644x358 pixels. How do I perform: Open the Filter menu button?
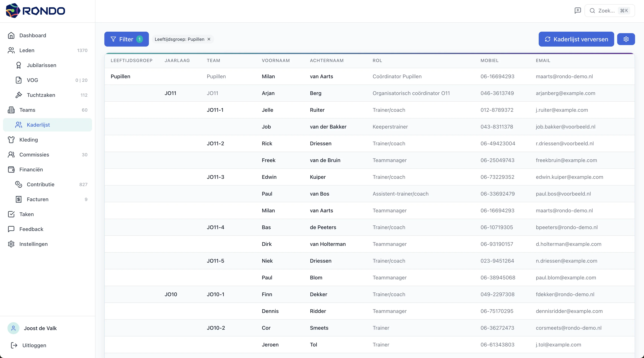(x=126, y=39)
